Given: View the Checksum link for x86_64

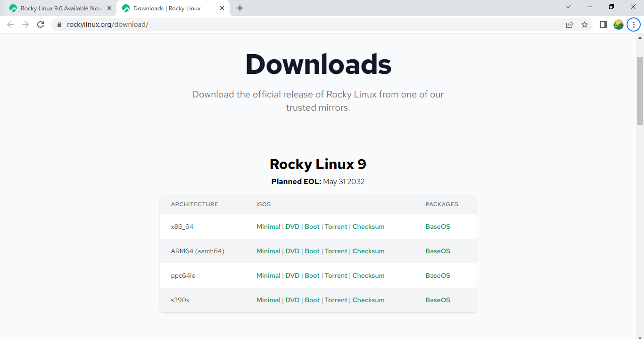Looking at the screenshot, I should 368,226.
